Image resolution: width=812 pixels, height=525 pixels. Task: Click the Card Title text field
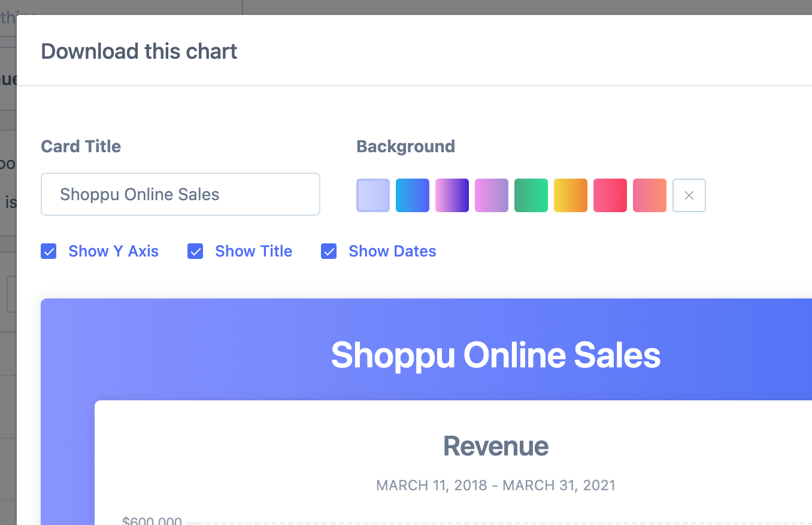[x=180, y=194]
